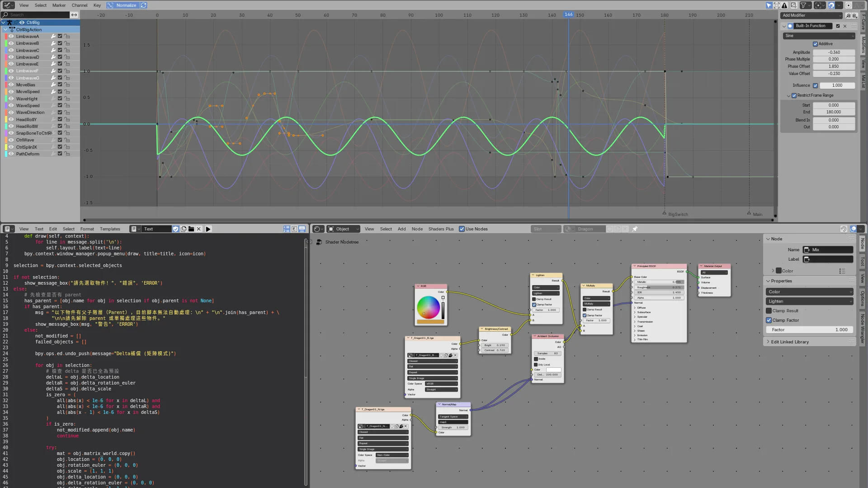Hide the MoveSpeed curve via eye icon
This screenshot has height=488, width=868.
pos(11,92)
